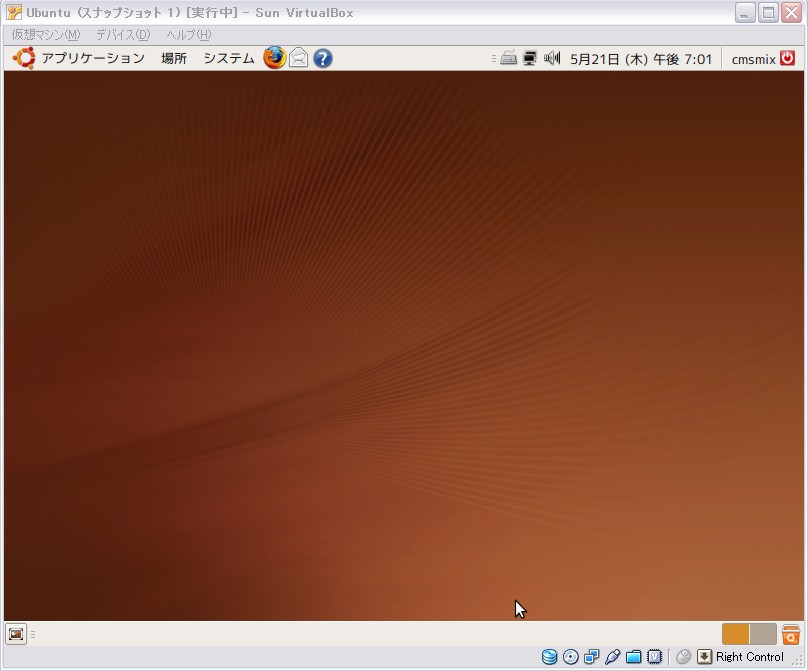Click the volume speaker icon
The height and width of the screenshot is (671, 808).
pyautogui.click(x=552, y=58)
